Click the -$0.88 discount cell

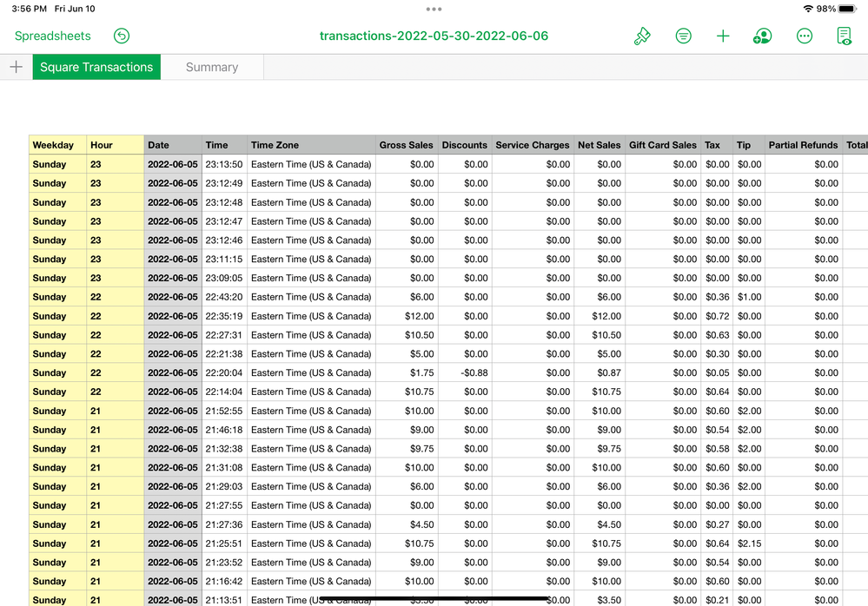click(464, 372)
